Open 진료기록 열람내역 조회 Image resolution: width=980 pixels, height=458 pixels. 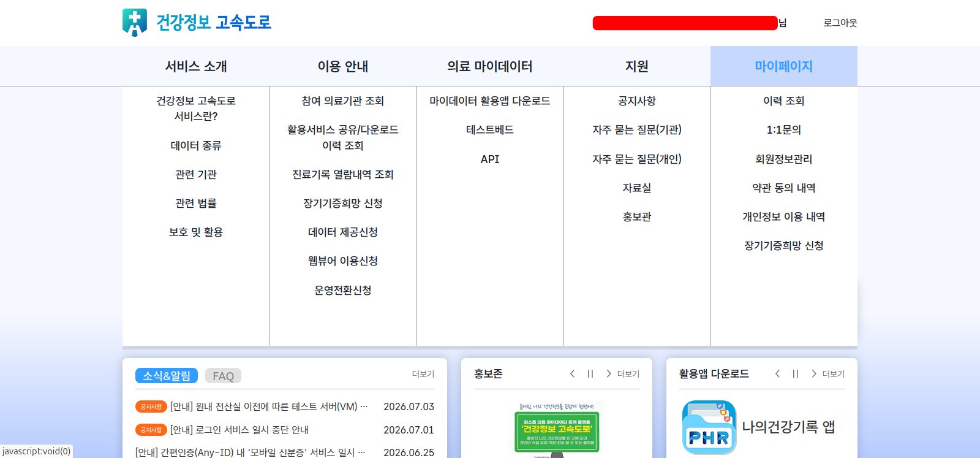click(x=343, y=174)
